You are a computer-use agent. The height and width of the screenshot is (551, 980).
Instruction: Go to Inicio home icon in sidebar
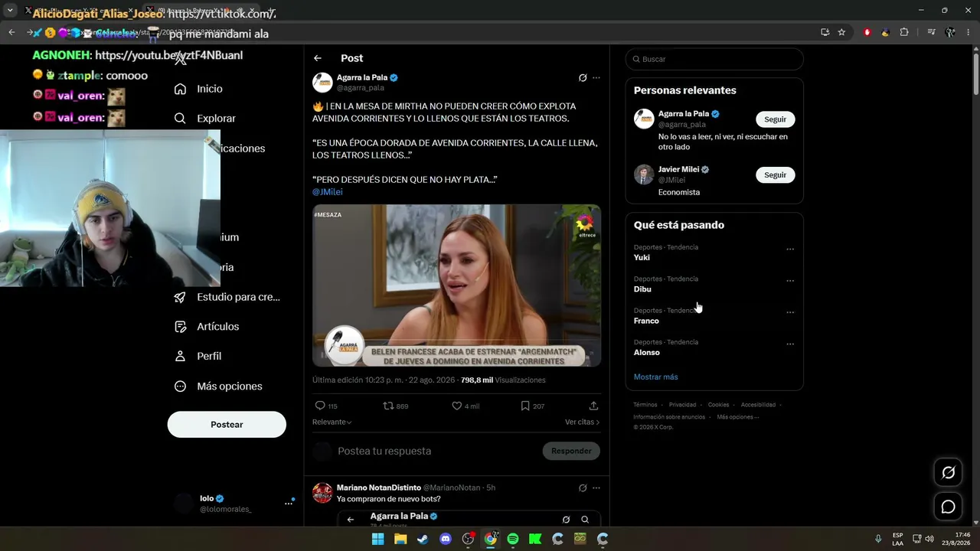[x=180, y=89]
